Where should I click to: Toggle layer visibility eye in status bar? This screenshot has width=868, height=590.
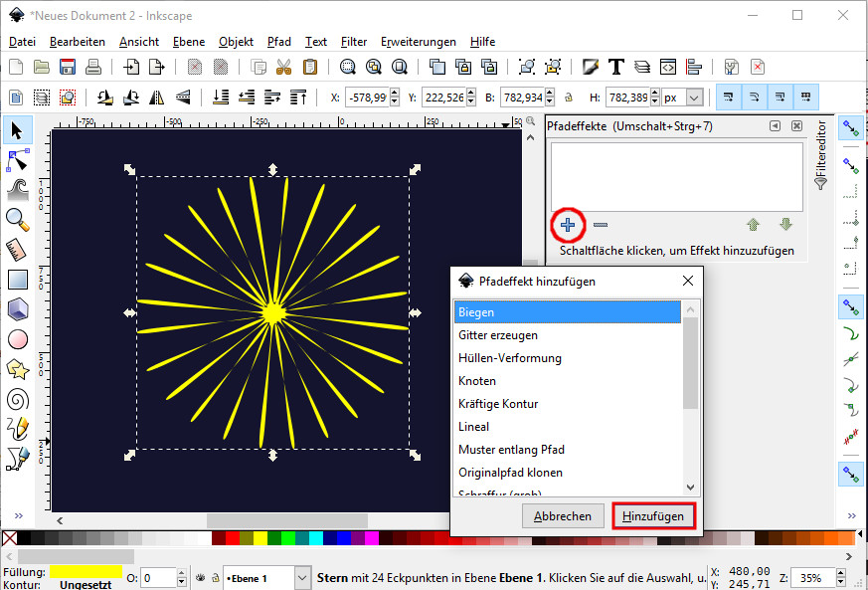[200, 577]
